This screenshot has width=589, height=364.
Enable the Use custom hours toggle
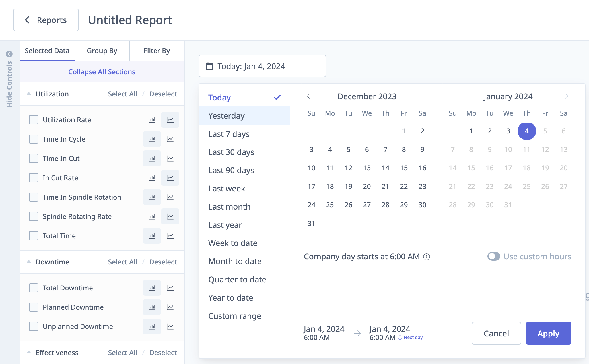click(494, 257)
